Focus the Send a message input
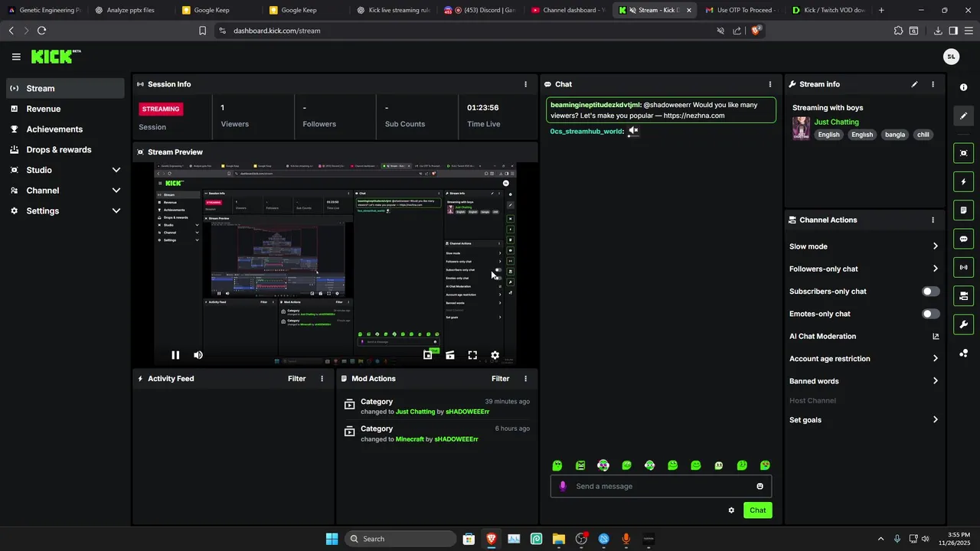 click(661, 486)
